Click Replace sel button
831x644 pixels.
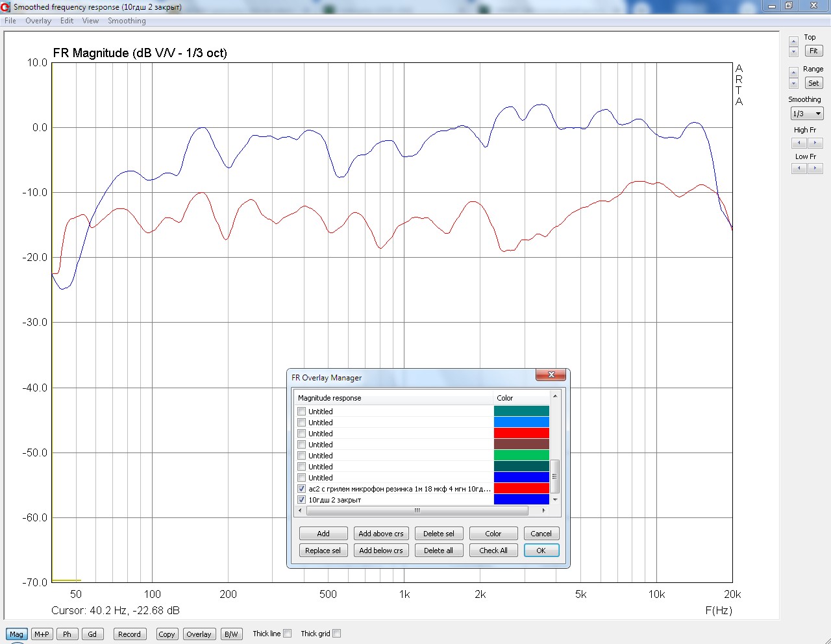[x=323, y=551]
